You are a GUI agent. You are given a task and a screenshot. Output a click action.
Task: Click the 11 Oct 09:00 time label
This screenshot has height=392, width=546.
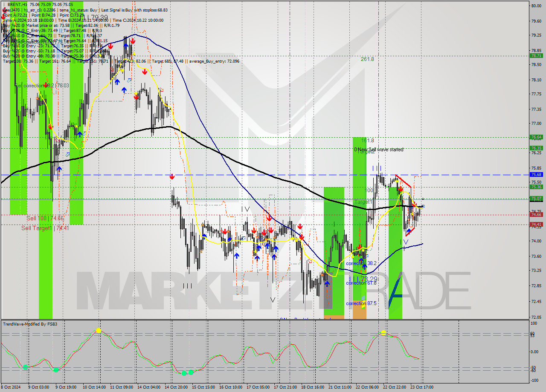(121, 387)
